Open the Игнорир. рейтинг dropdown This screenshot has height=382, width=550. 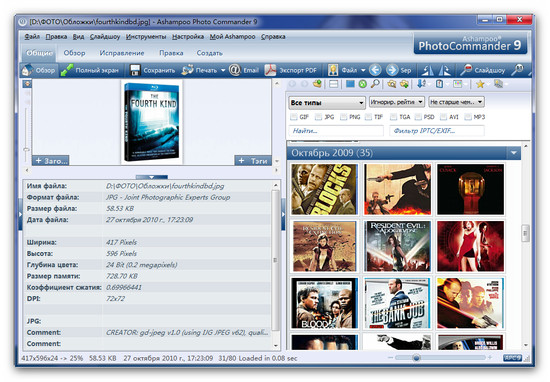pyautogui.click(x=397, y=102)
